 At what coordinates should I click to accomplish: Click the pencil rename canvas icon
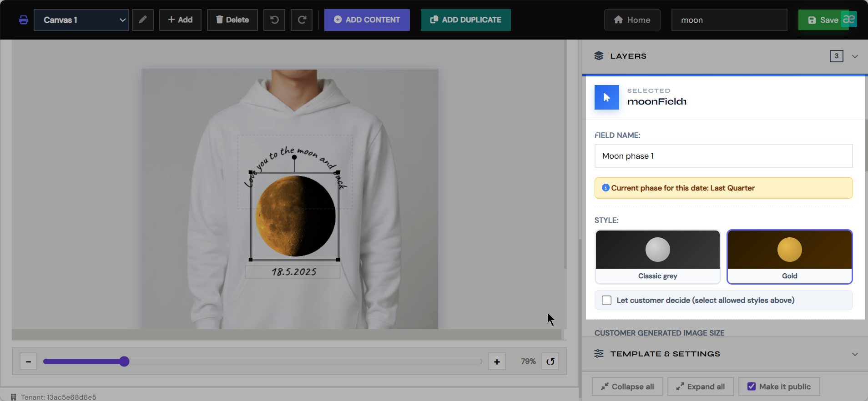[143, 20]
